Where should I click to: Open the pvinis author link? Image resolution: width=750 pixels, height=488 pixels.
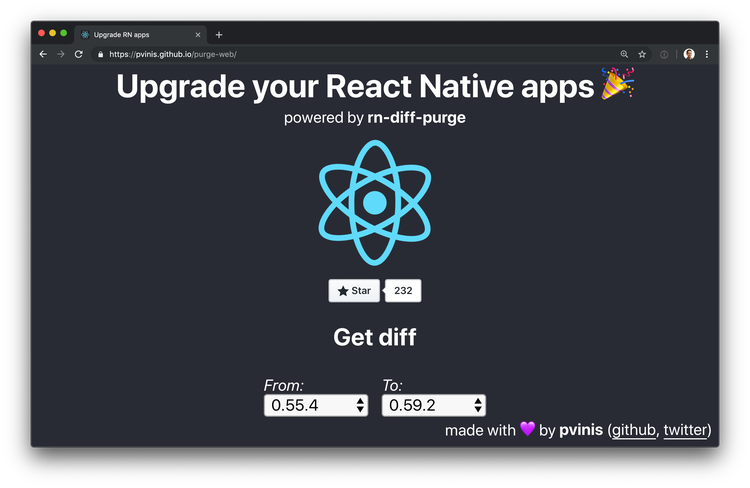[x=581, y=430]
